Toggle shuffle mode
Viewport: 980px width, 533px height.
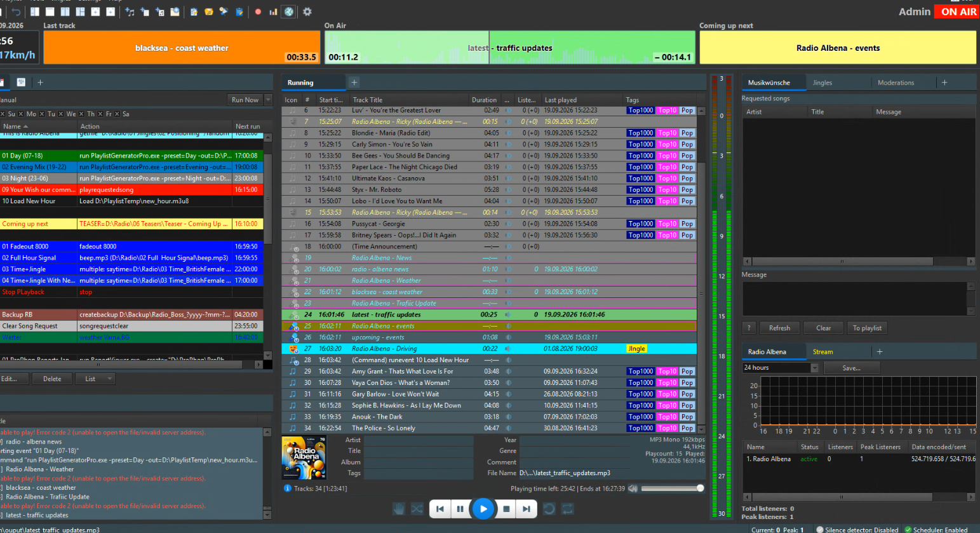[x=417, y=509]
